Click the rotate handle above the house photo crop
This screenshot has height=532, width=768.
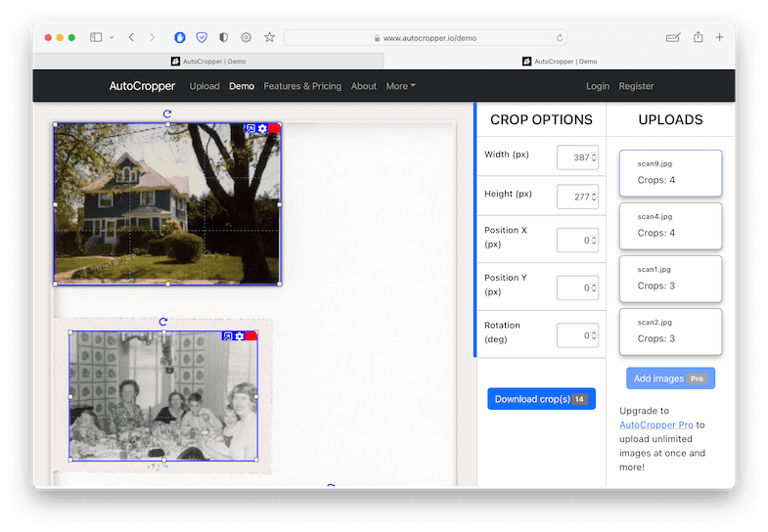(x=167, y=113)
